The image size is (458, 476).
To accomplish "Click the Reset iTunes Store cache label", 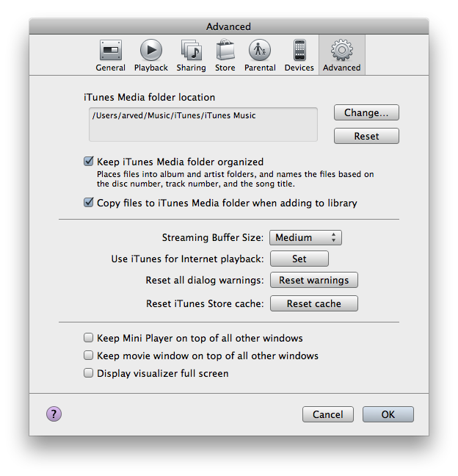I will pos(205,303).
